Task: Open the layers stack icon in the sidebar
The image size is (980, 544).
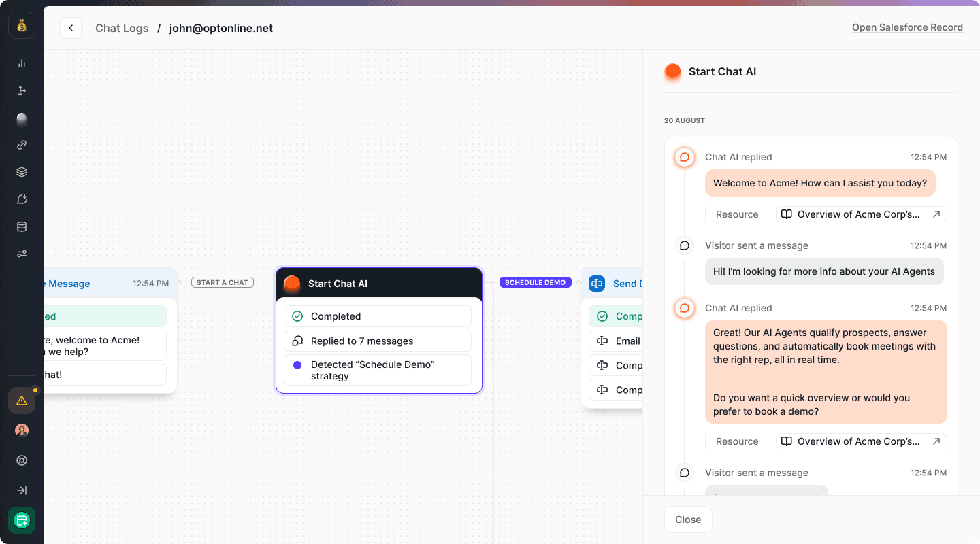Action: click(21, 172)
